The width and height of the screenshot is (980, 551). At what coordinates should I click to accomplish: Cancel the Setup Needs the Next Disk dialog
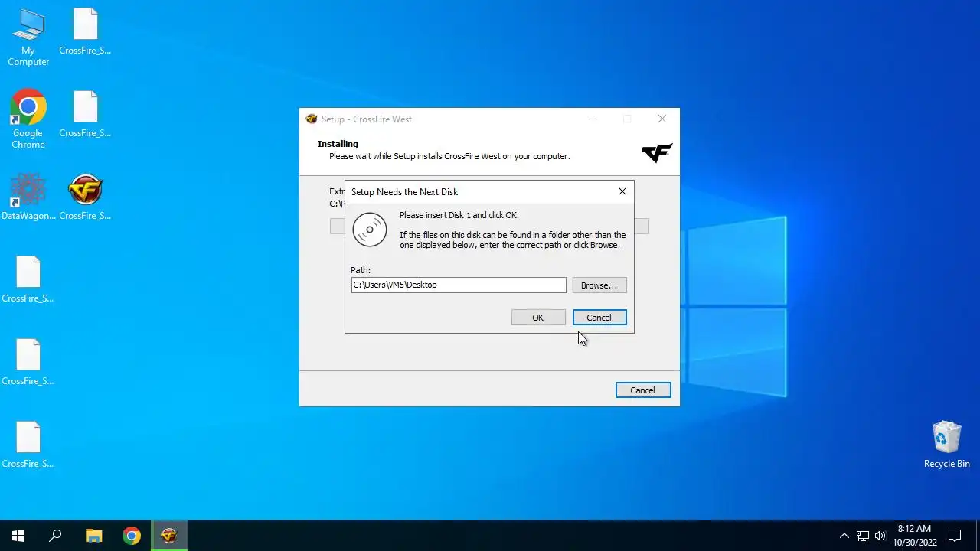point(599,318)
